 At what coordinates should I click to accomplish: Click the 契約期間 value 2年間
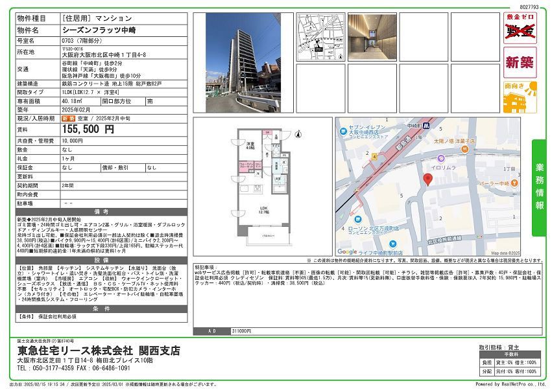68,185
